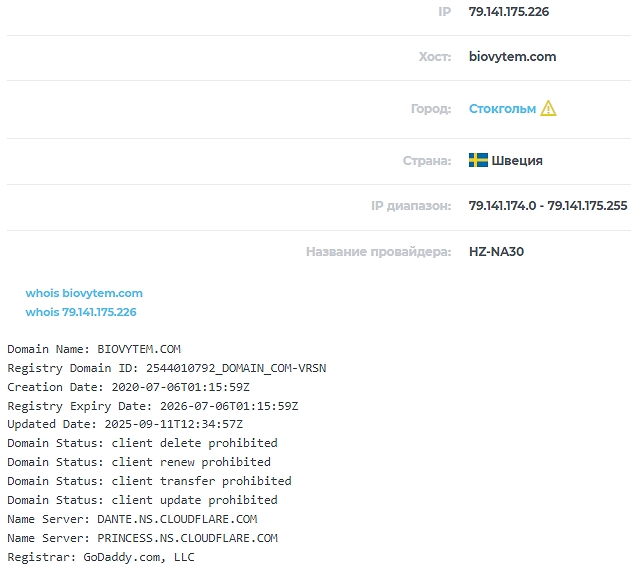
Task: Click the IP range 79.141.174.0 - 79.141.175.255
Action: point(548,206)
